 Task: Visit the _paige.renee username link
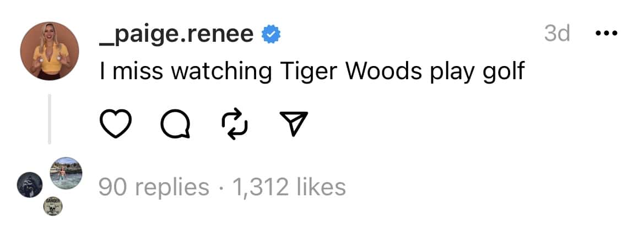point(176,35)
